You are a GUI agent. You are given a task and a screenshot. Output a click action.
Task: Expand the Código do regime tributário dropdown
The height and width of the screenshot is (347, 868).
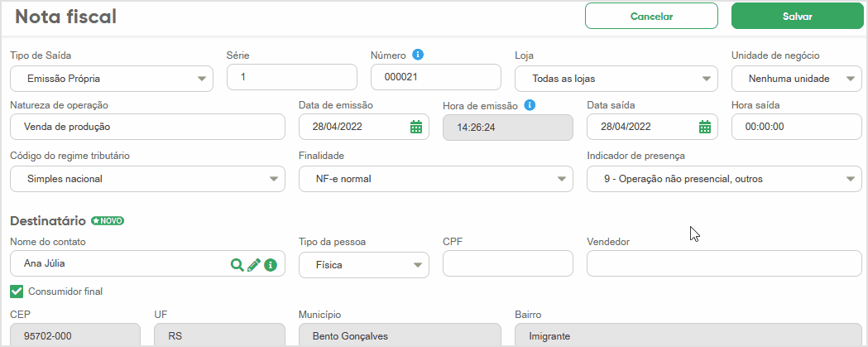pyautogui.click(x=147, y=178)
